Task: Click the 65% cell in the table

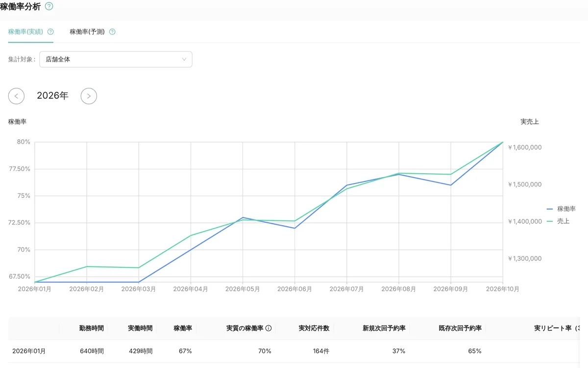Action: click(x=475, y=351)
